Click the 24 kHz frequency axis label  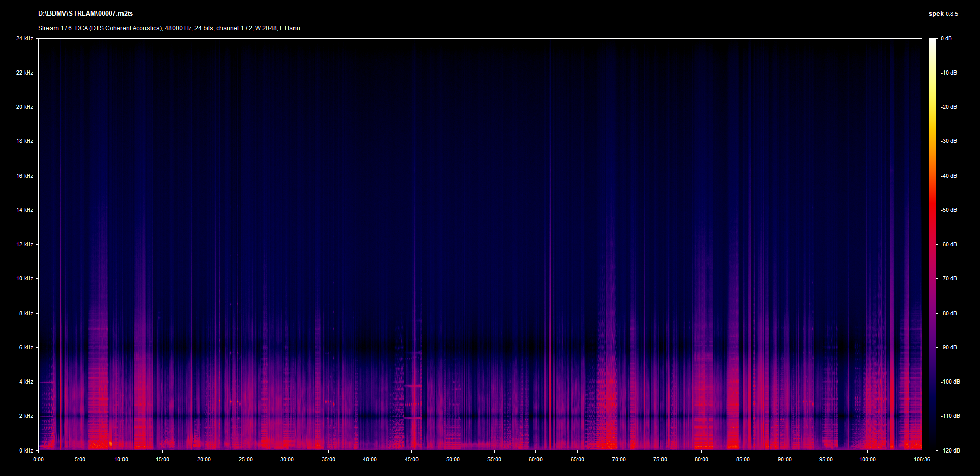(24, 38)
